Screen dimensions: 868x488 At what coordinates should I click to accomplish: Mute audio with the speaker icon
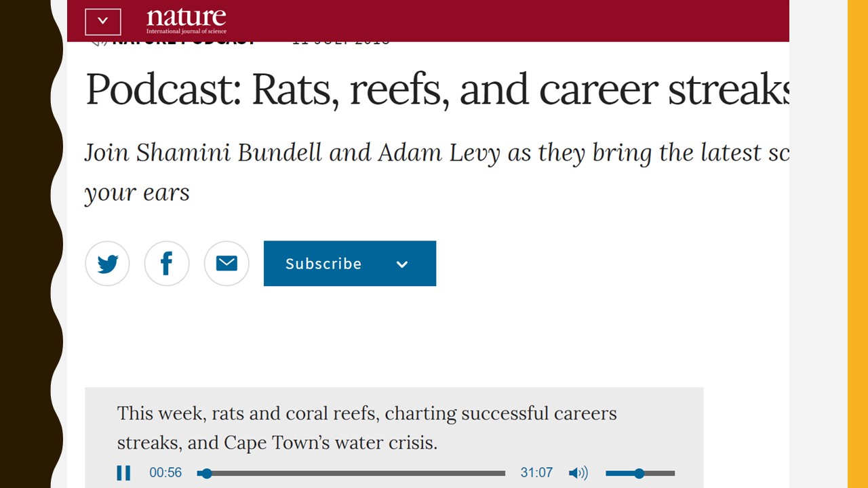[x=578, y=473]
